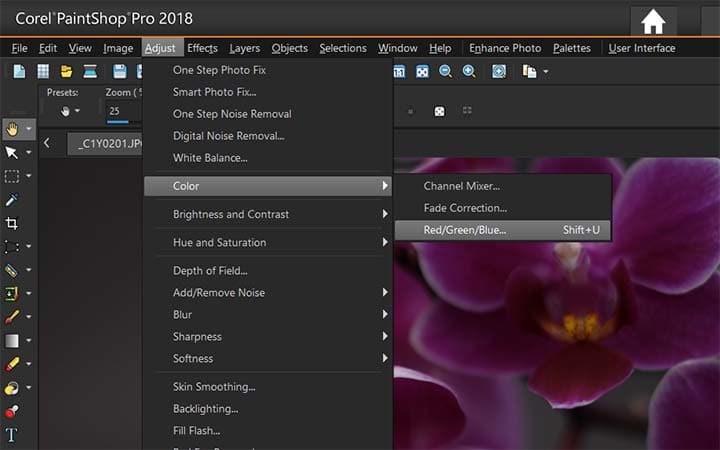Viewport: 720px width, 450px height.
Task: Click the Home icon in title bar
Action: coord(653,22)
